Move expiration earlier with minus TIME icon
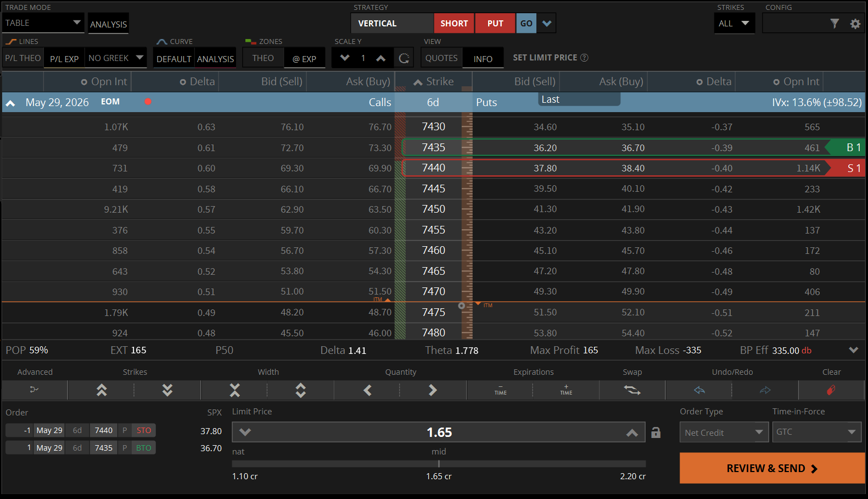The image size is (868, 499). 500,390
